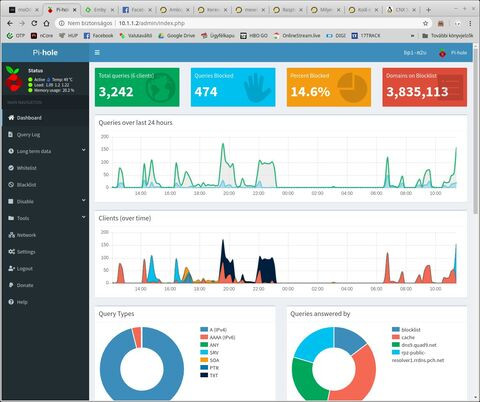Click the Blacklist ban icon
Image resolution: width=480 pixels, height=402 pixels.
[11, 184]
